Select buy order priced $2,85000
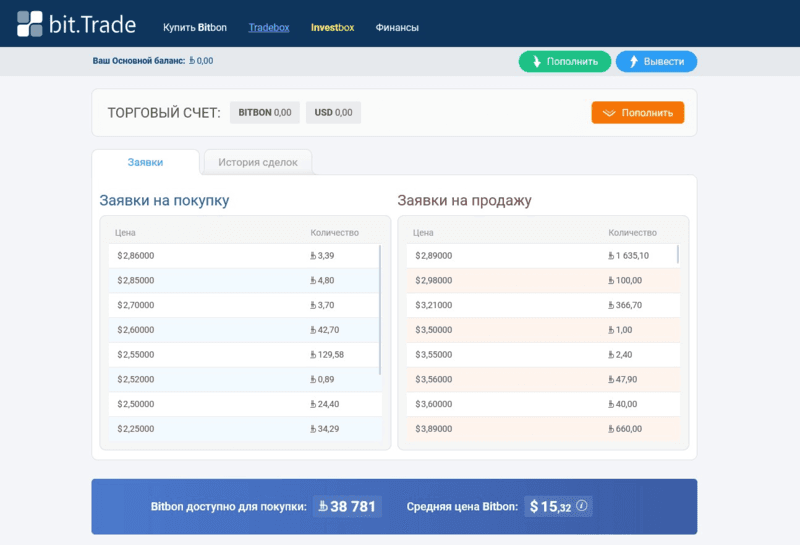This screenshot has height=545, width=800. (243, 280)
